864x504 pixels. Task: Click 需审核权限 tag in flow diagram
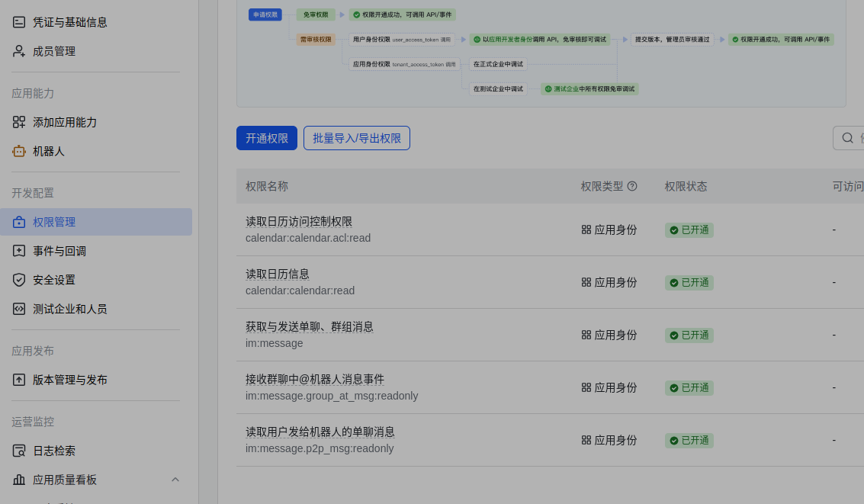(315, 40)
